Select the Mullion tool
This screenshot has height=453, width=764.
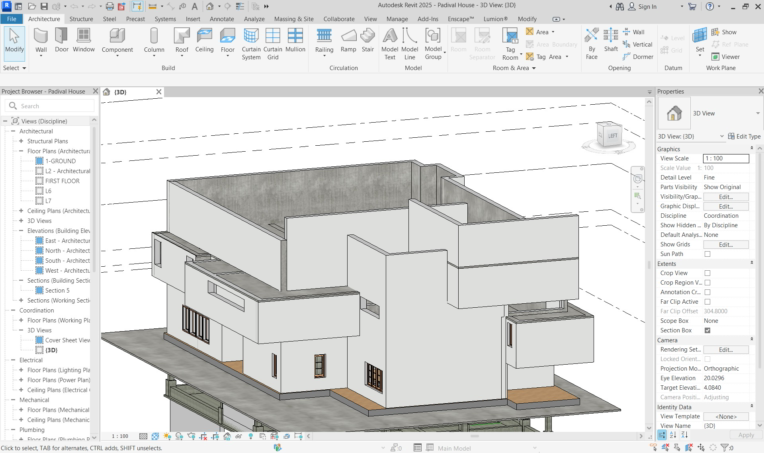(x=295, y=40)
